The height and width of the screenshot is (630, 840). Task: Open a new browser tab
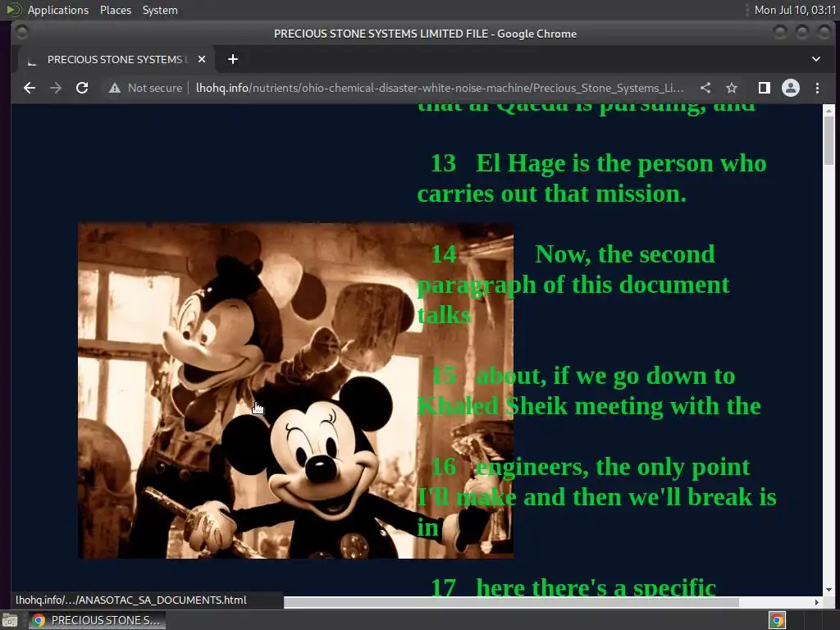coord(232,59)
